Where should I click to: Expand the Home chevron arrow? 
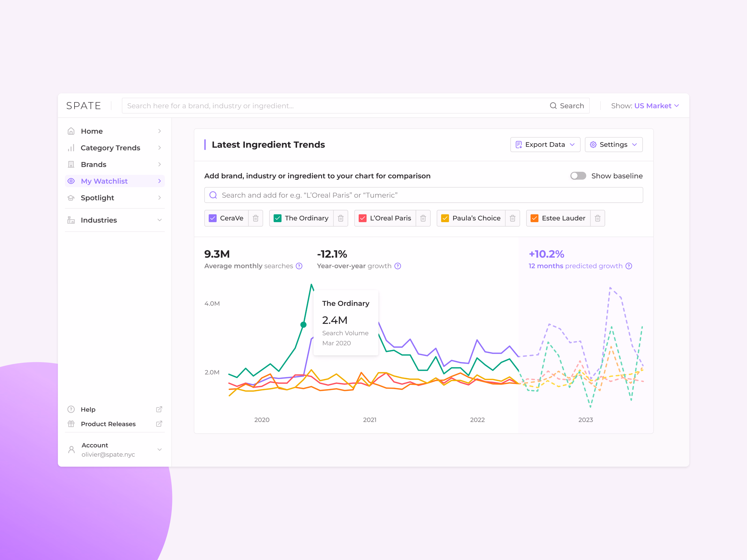[160, 131]
